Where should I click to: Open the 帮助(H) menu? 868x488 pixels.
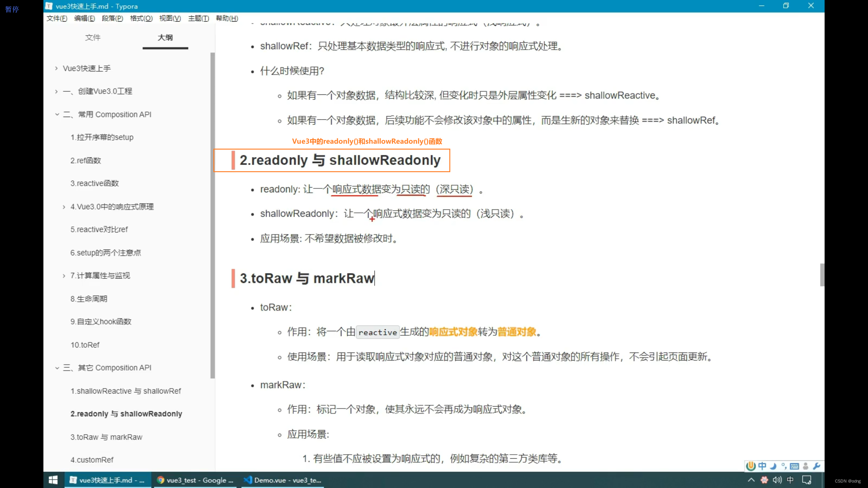pos(227,19)
